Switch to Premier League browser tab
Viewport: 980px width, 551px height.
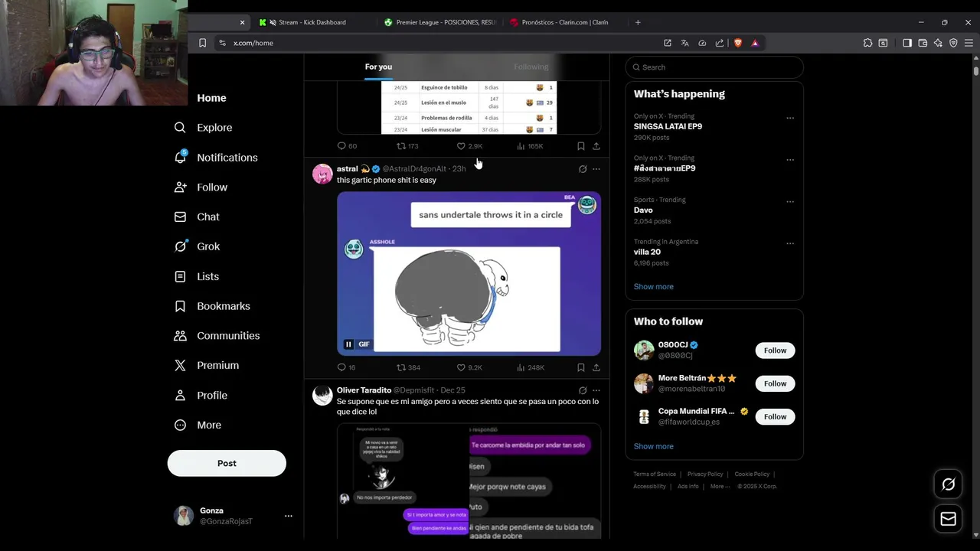440,22
